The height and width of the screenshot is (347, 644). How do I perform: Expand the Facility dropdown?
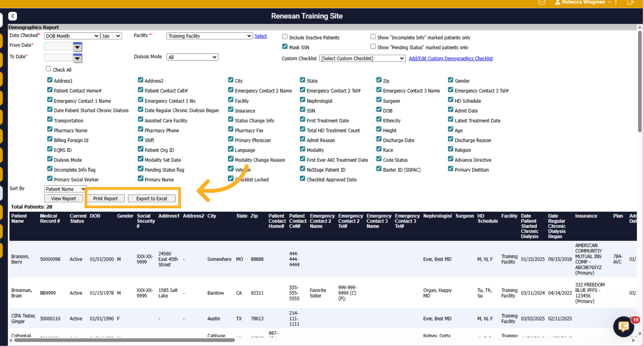pyautogui.click(x=210, y=36)
